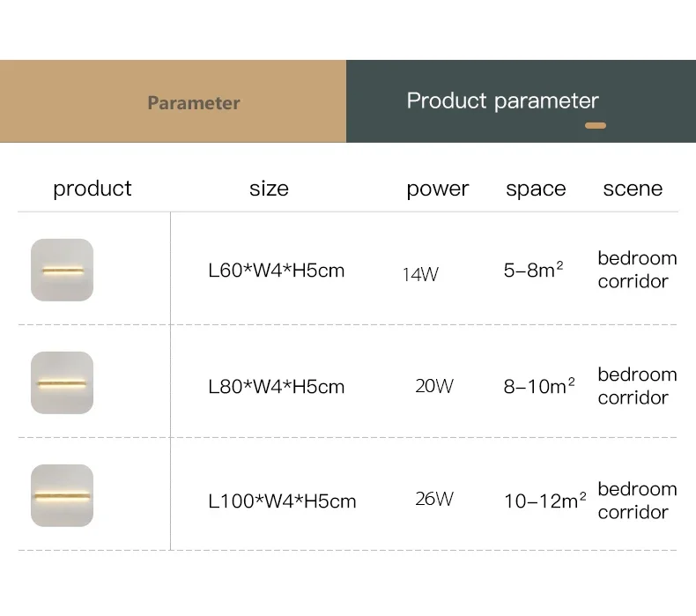This screenshot has height=616, width=696.
Task: Click the 20W power value
Action: click(x=434, y=386)
